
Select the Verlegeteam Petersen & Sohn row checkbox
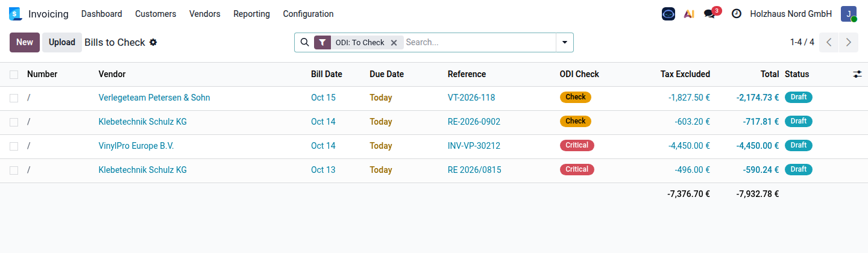(14, 98)
